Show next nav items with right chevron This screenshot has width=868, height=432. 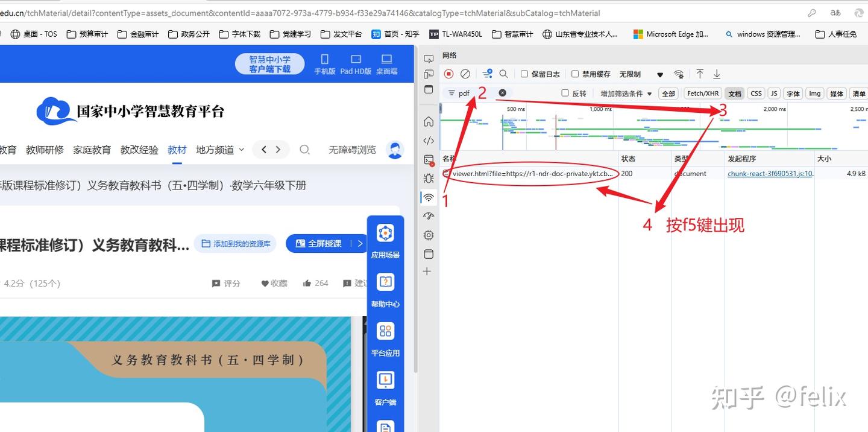(278, 150)
